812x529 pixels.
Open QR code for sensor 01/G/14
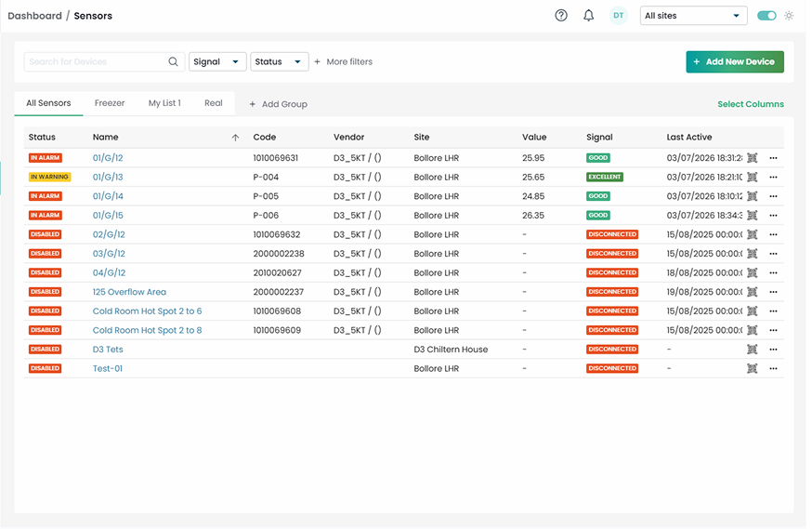point(752,196)
